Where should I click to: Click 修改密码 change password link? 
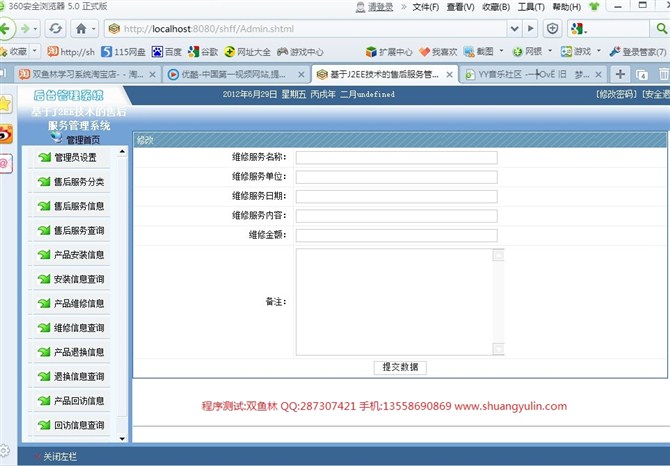pyautogui.click(x=617, y=94)
